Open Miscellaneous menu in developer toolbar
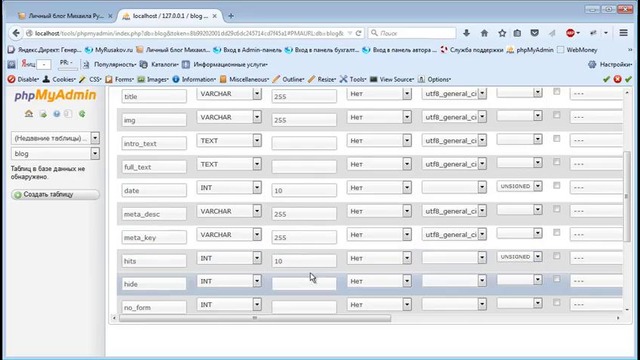Image resolution: width=640 pixels, height=360 pixels. pos(244,79)
